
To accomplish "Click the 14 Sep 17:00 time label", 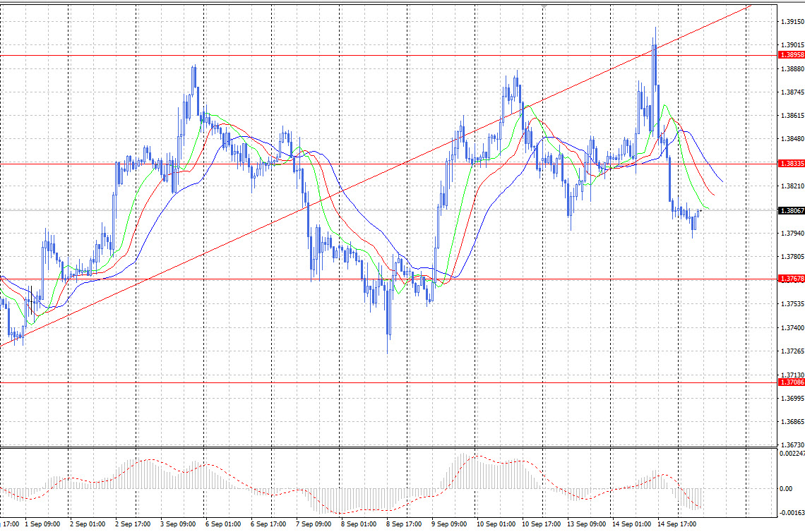I will click(x=676, y=524).
